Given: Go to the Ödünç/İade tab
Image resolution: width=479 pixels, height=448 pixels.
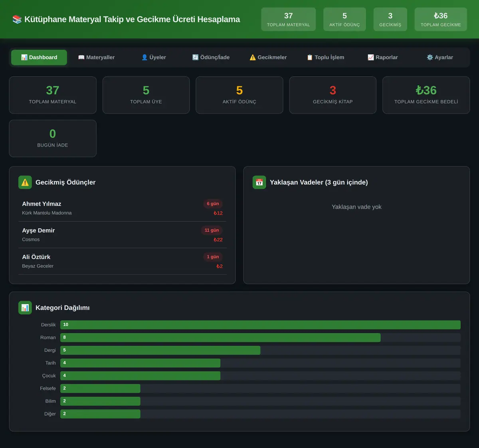Looking at the screenshot, I should click(211, 57).
